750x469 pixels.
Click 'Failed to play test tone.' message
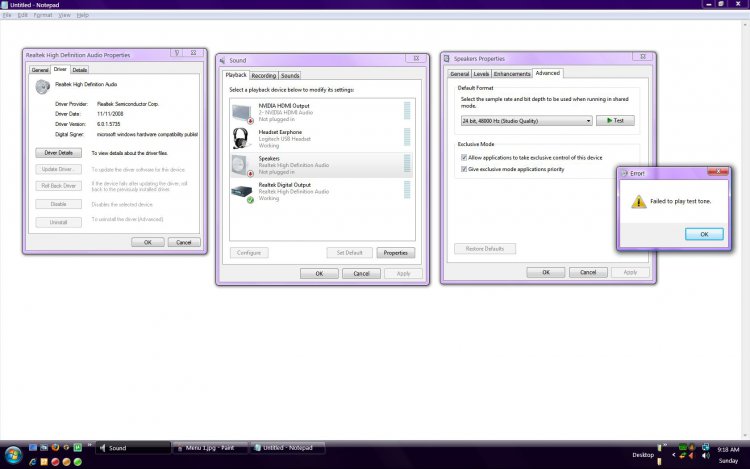[680, 201]
